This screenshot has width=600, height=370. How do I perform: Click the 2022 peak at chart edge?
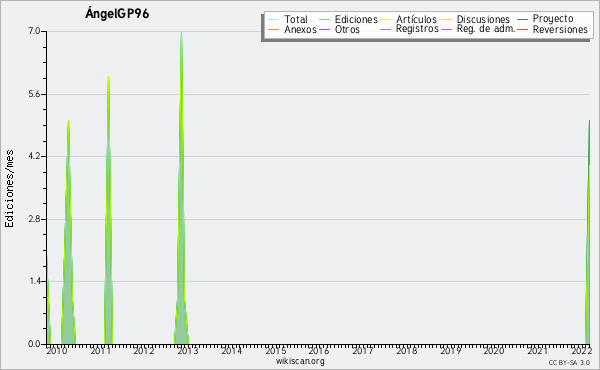[x=589, y=121]
